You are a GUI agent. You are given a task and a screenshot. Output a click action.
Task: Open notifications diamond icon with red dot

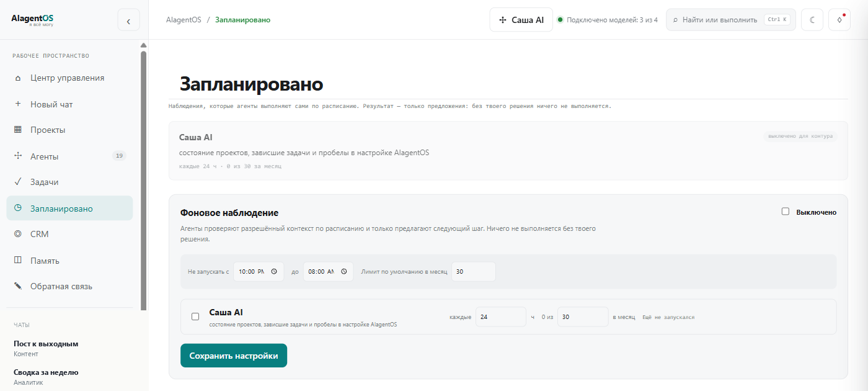click(x=839, y=20)
